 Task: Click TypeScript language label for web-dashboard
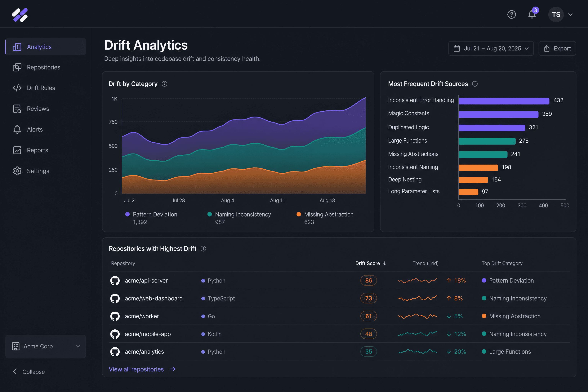221,298
